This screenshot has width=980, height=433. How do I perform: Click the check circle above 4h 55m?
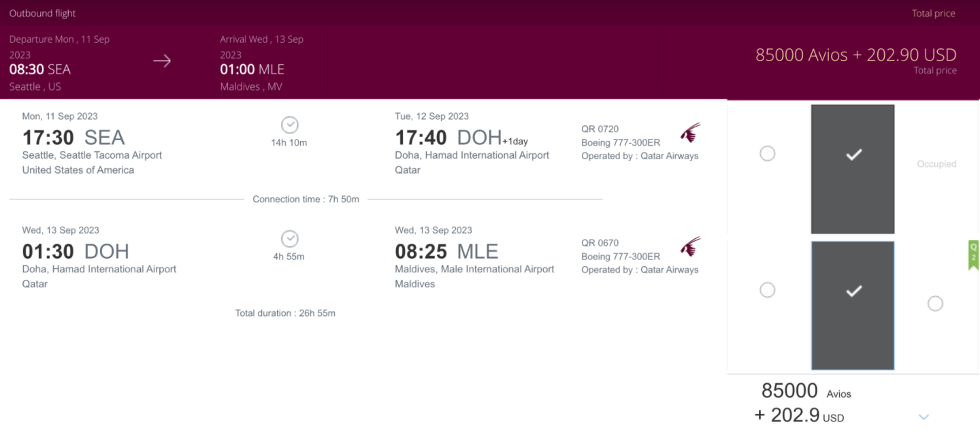[290, 239]
